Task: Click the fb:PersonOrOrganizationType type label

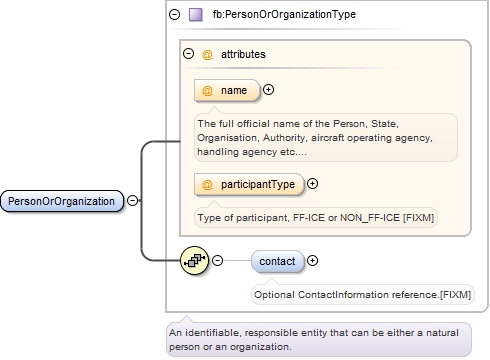Action: (284, 14)
